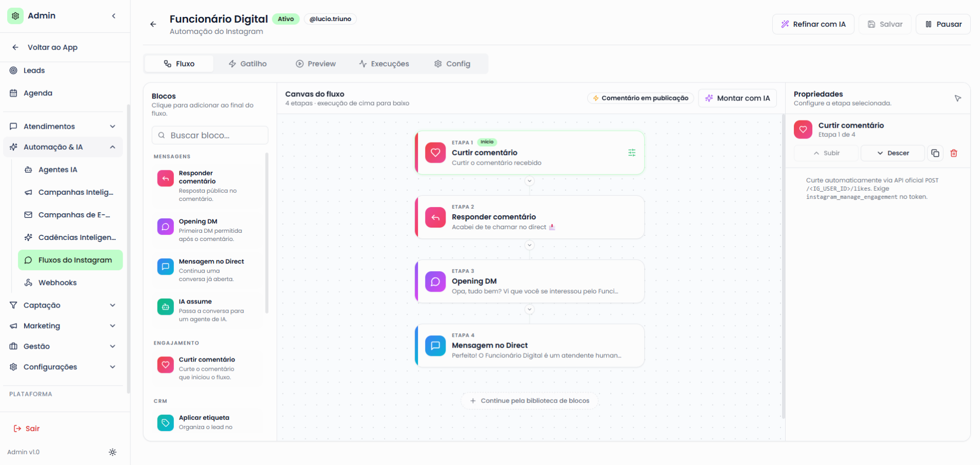Log out with Sair
This screenshot has width=980, height=465.
tap(27, 429)
